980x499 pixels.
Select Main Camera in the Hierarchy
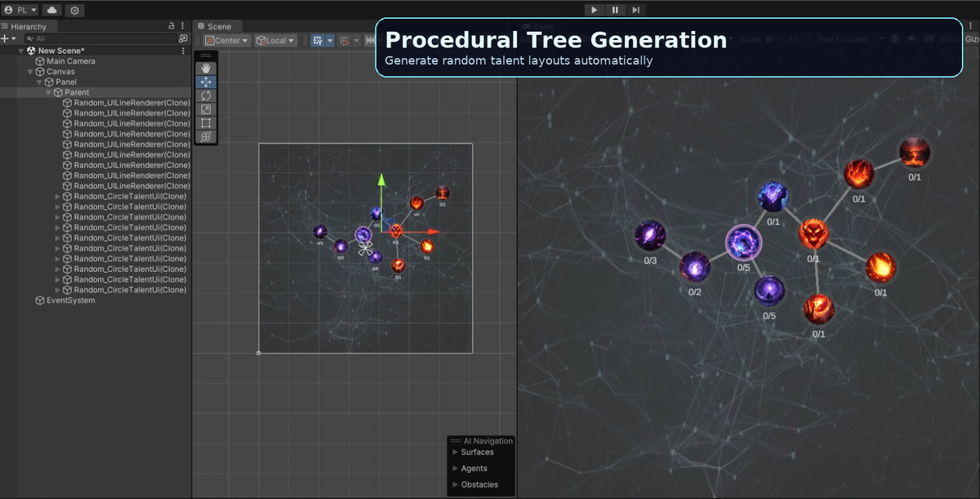pyautogui.click(x=72, y=60)
